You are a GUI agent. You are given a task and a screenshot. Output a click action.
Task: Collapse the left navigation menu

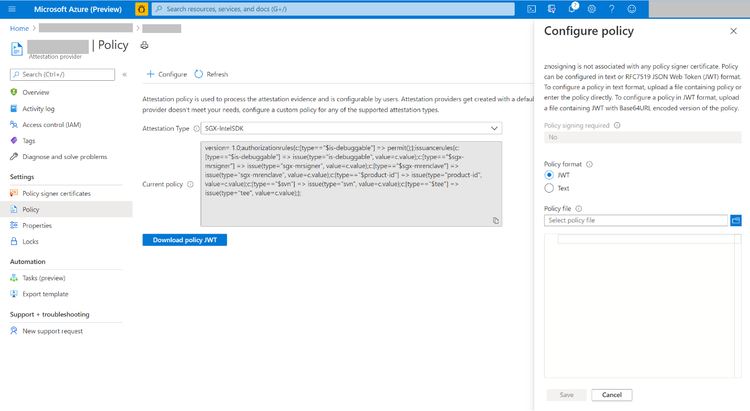[125, 74]
